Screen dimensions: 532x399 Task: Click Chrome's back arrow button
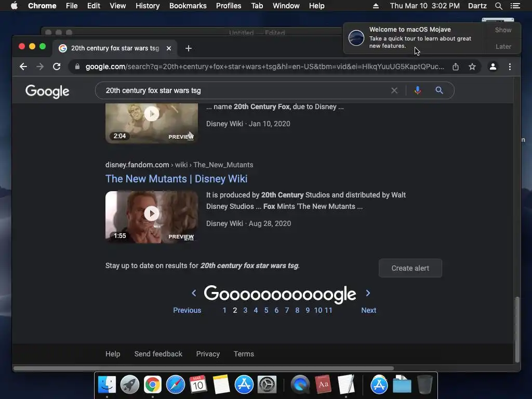pos(23,66)
